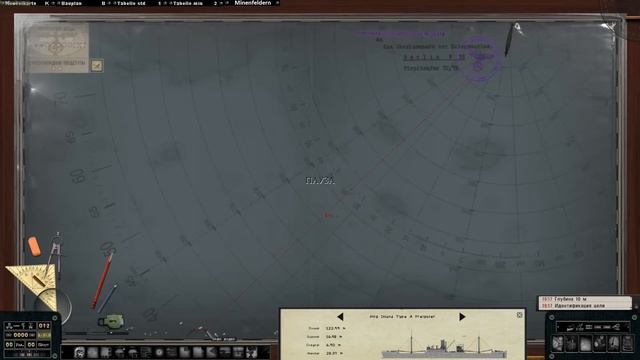Click the round dial icon in the bottom toolbar
Viewport: 640px width, 360px height.
159,352
